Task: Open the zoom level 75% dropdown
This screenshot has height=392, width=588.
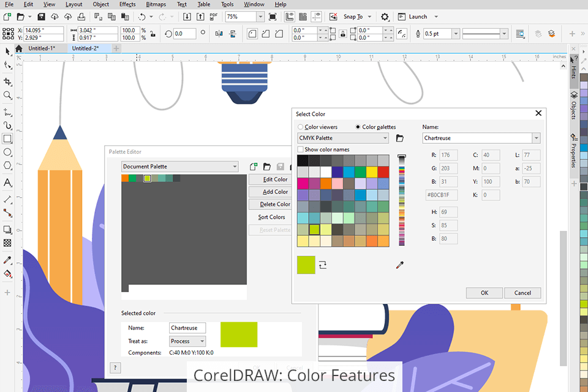Action: point(260,17)
